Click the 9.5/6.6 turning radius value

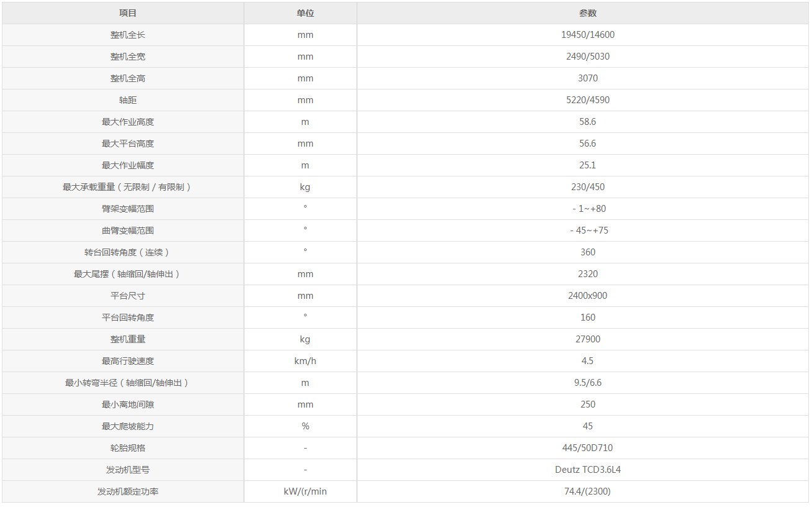coord(587,383)
